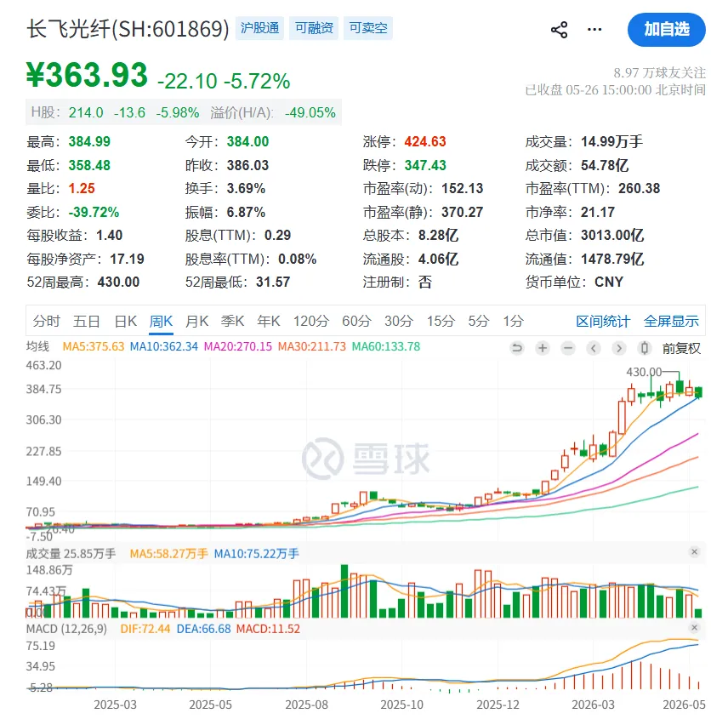Move chart right with forward chevron
Screen dimensions: 728x719
(x=619, y=348)
